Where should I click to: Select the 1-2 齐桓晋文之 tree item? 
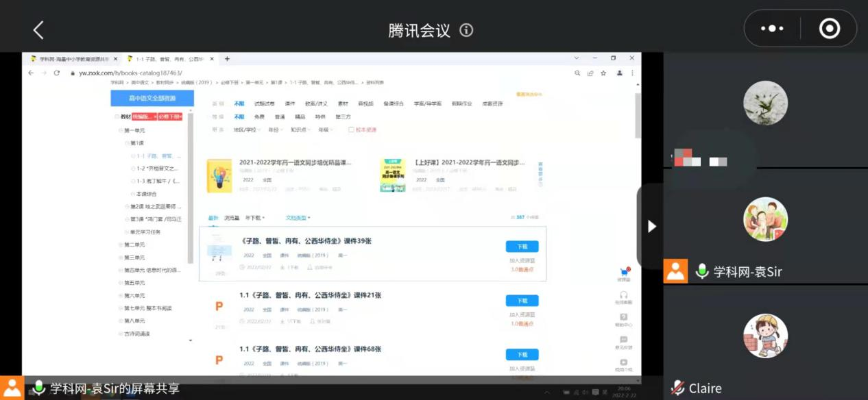(x=157, y=168)
